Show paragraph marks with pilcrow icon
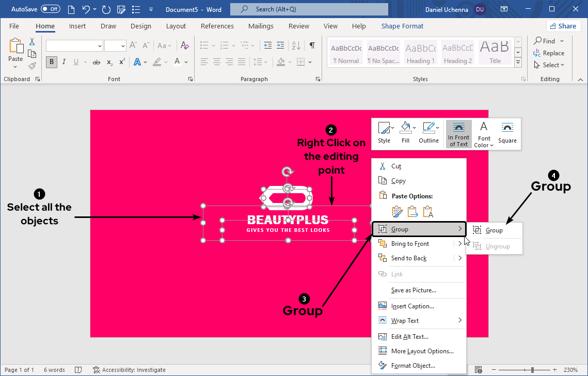Image resolution: width=588 pixels, height=376 pixels. [x=312, y=45]
